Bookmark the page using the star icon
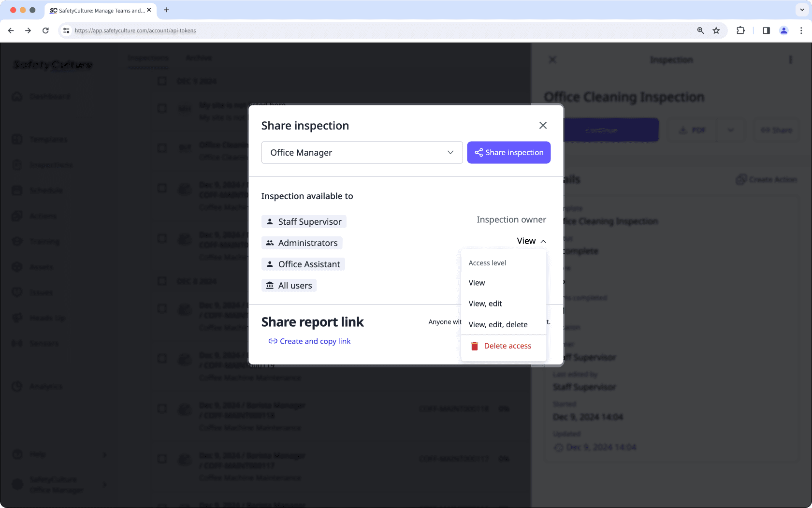The image size is (812, 508). 716,30
